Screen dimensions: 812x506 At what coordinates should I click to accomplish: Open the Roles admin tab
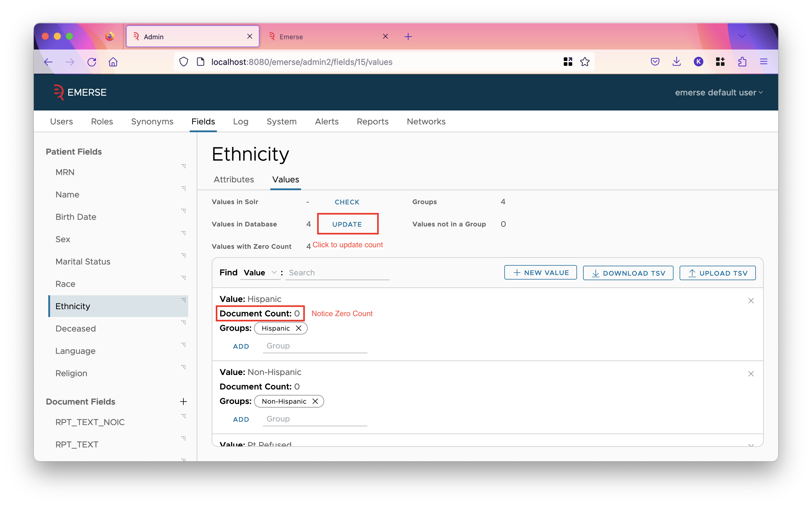pos(102,121)
